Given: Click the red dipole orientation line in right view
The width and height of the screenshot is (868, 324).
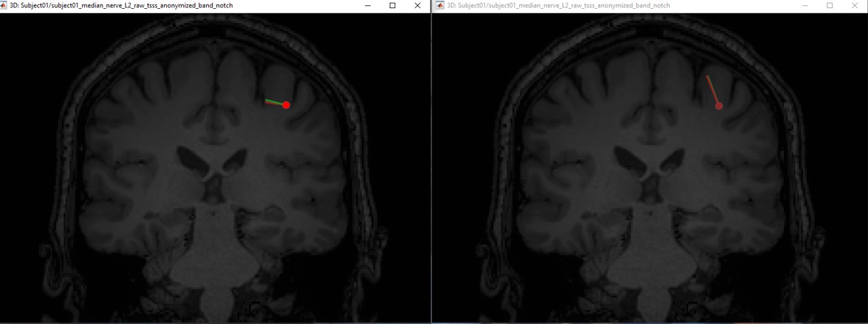Looking at the screenshot, I should tap(711, 89).
